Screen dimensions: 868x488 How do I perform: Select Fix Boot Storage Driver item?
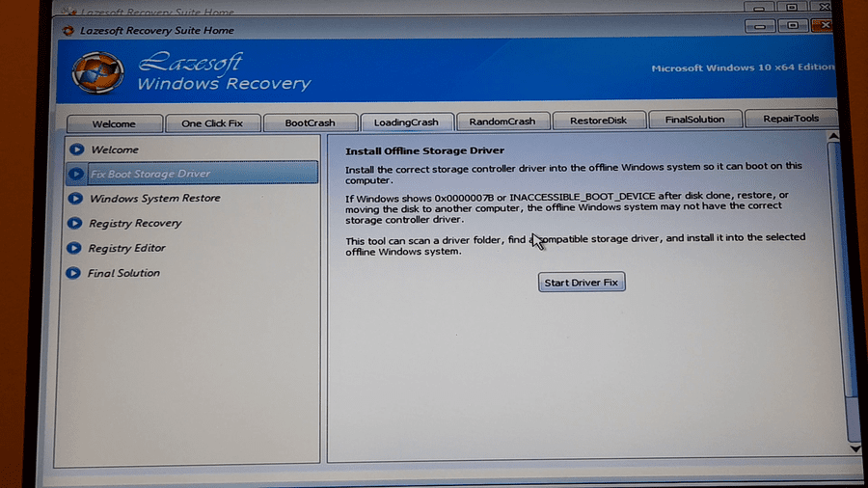click(x=192, y=174)
